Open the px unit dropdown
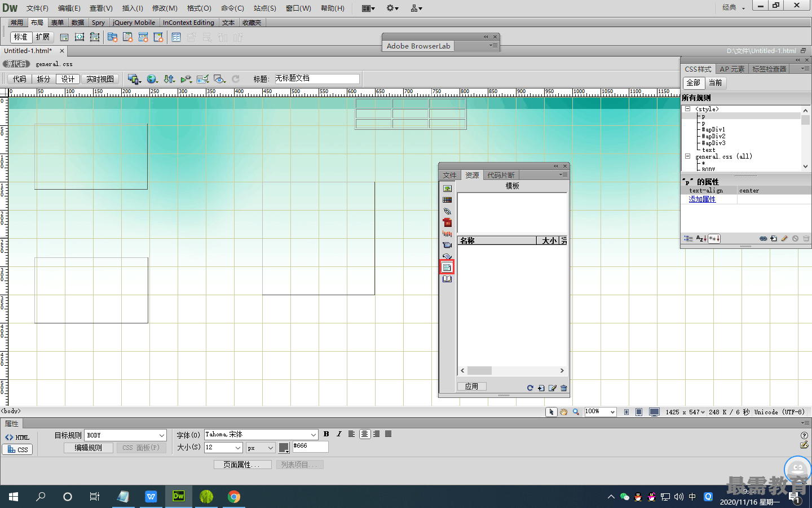 coord(271,448)
